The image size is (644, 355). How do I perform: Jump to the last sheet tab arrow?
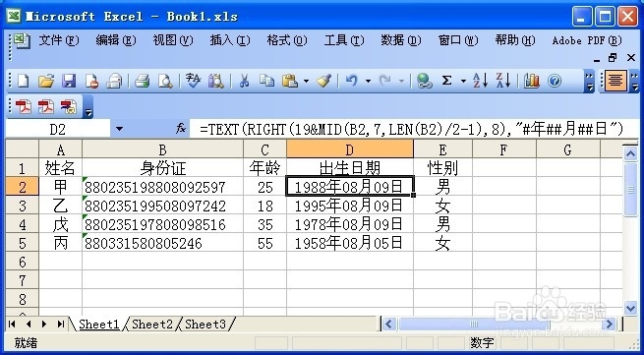coord(60,325)
